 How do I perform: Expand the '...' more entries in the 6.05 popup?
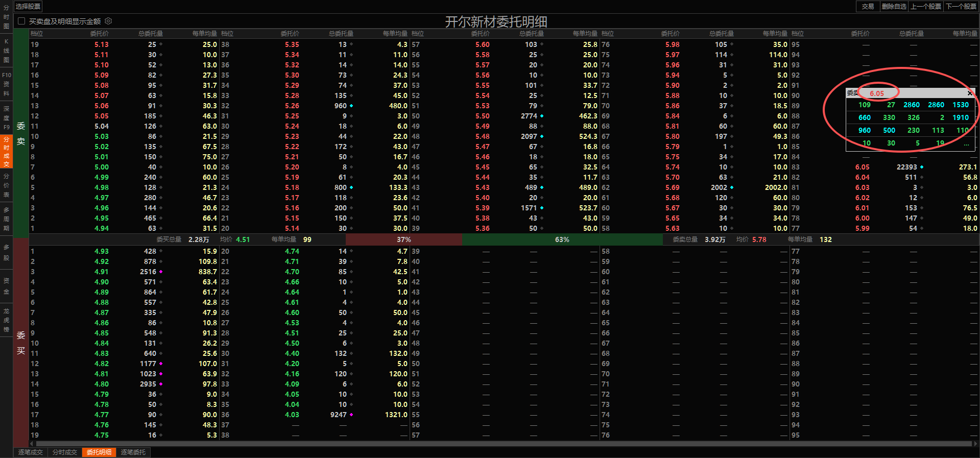[966, 143]
